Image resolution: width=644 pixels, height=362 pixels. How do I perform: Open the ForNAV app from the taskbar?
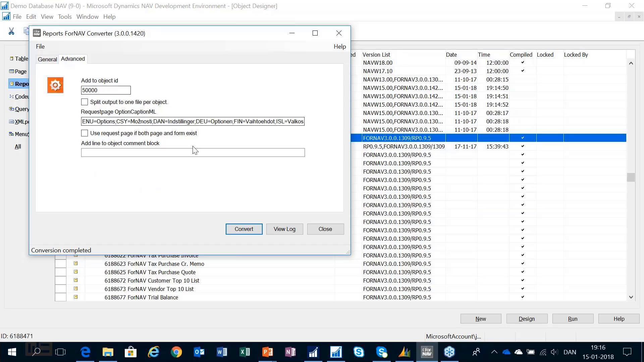coord(427,352)
